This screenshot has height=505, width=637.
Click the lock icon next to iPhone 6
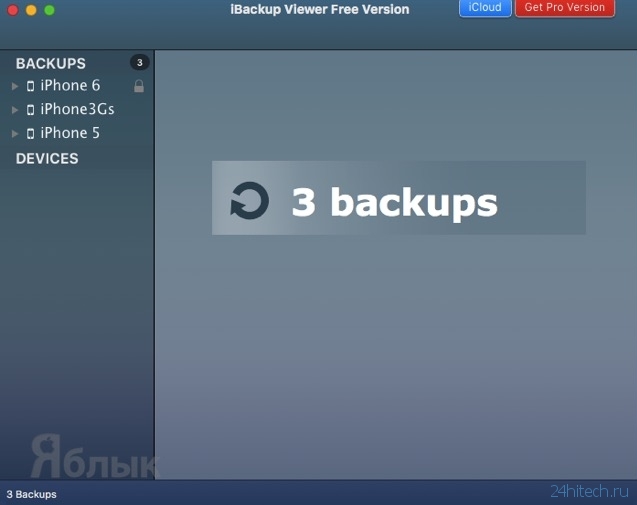point(139,86)
